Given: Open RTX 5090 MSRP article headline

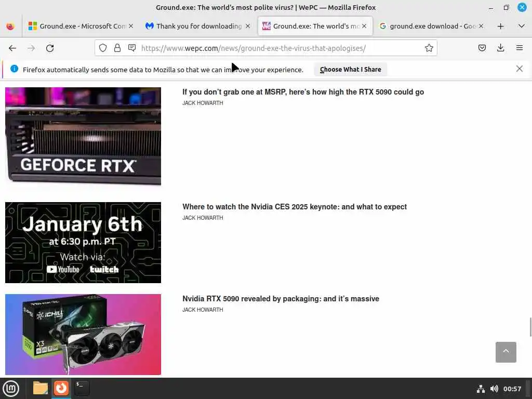Looking at the screenshot, I should 303,92.
